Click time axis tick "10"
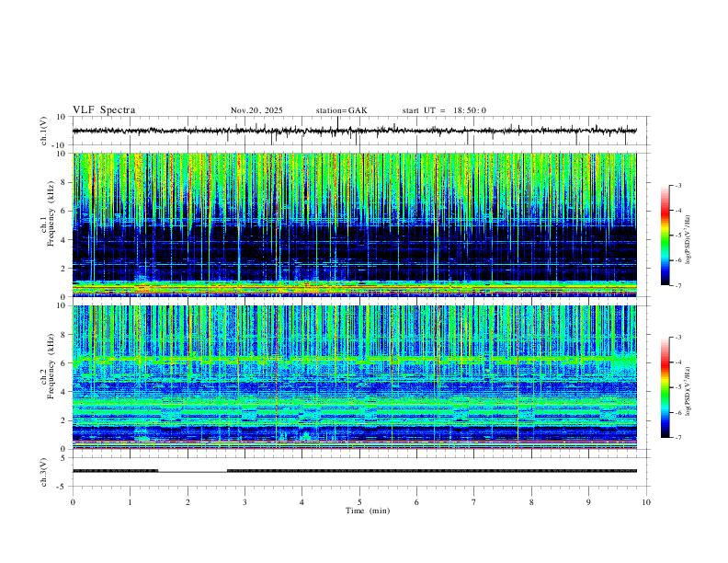 click(x=646, y=502)
